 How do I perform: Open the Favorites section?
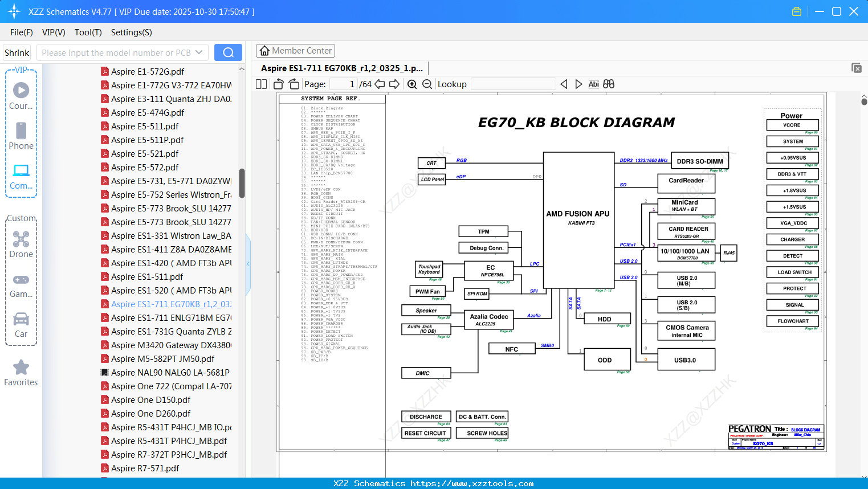(21, 372)
